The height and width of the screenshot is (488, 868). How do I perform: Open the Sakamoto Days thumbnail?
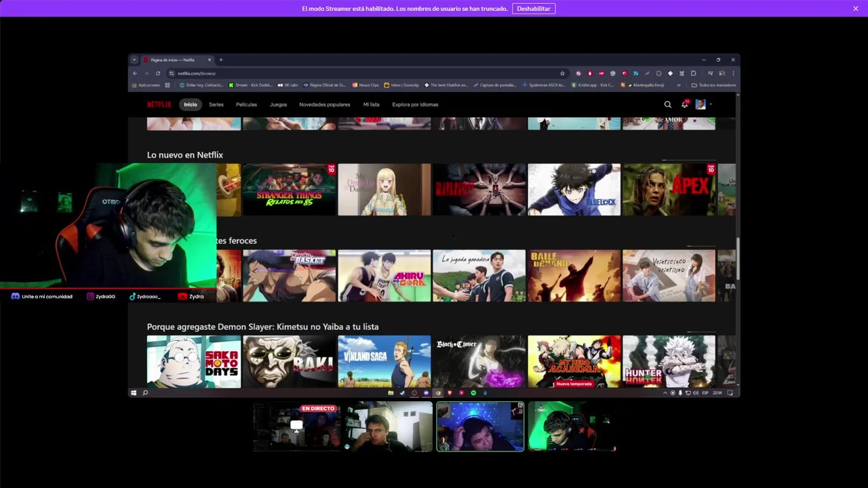(194, 361)
